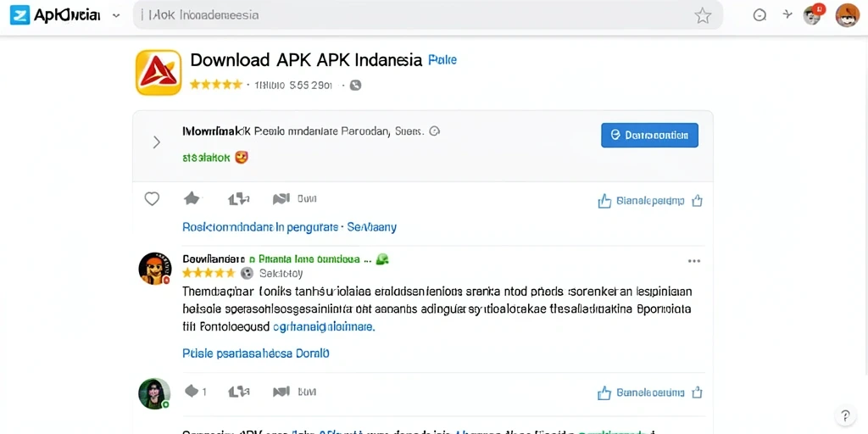Screen dimensions: 868x434
Task: Click first reviewer's avatar with red badge
Action: click(x=154, y=269)
